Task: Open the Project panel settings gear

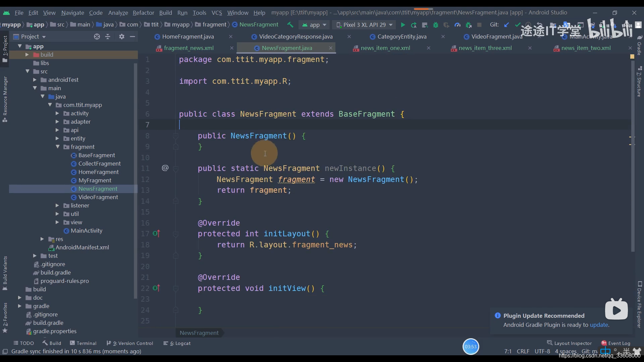Action: [122, 37]
